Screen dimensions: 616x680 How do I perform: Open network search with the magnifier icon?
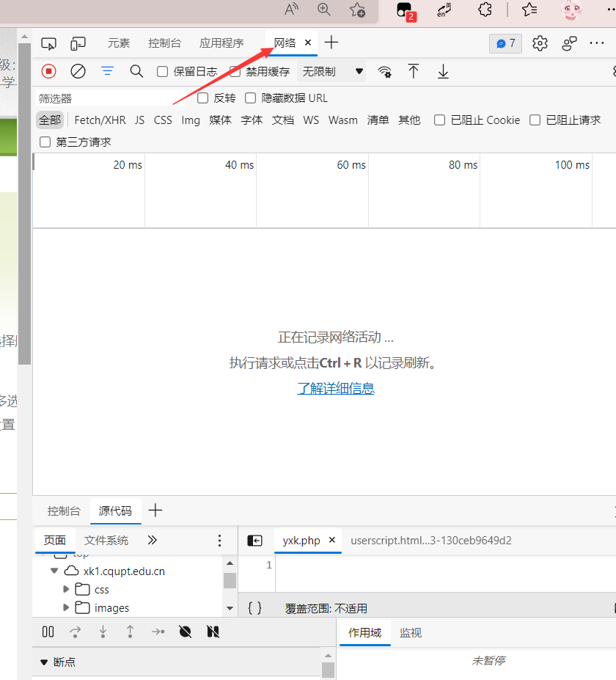tap(136, 71)
